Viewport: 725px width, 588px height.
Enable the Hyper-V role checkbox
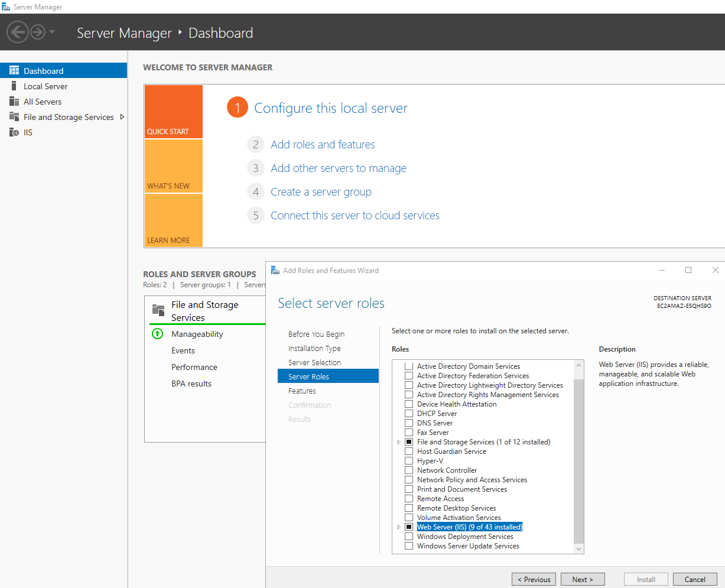pyautogui.click(x=409, y=461)
